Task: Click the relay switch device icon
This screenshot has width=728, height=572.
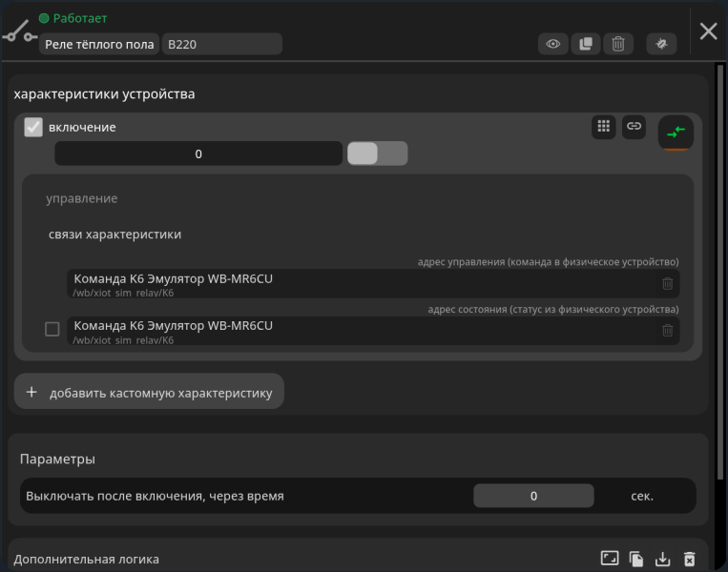Action: pyautogui.click(x=19, y=31)
